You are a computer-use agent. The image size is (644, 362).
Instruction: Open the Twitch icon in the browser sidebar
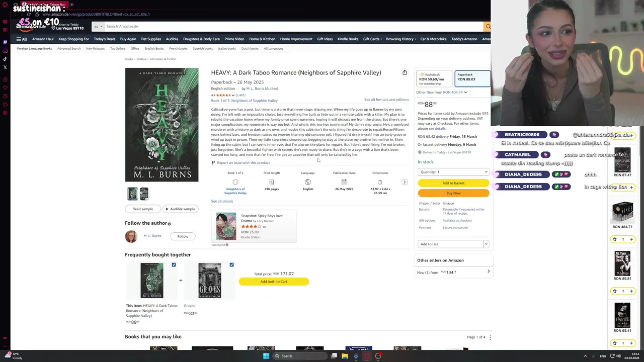(5, 42)
